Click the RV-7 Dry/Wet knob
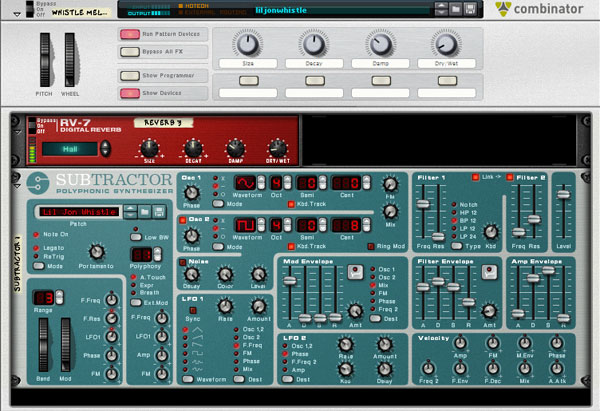 [278, 148]
